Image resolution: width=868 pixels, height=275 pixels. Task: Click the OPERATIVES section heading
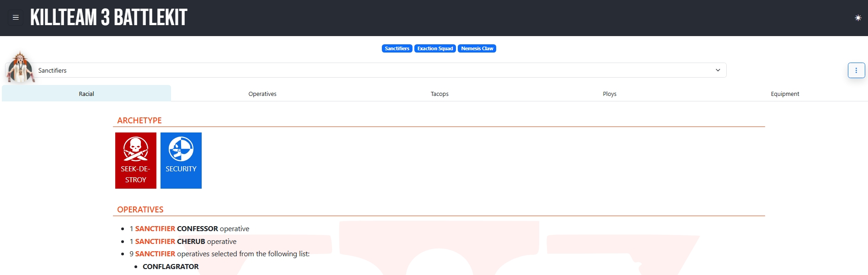[x=140, y=210]
